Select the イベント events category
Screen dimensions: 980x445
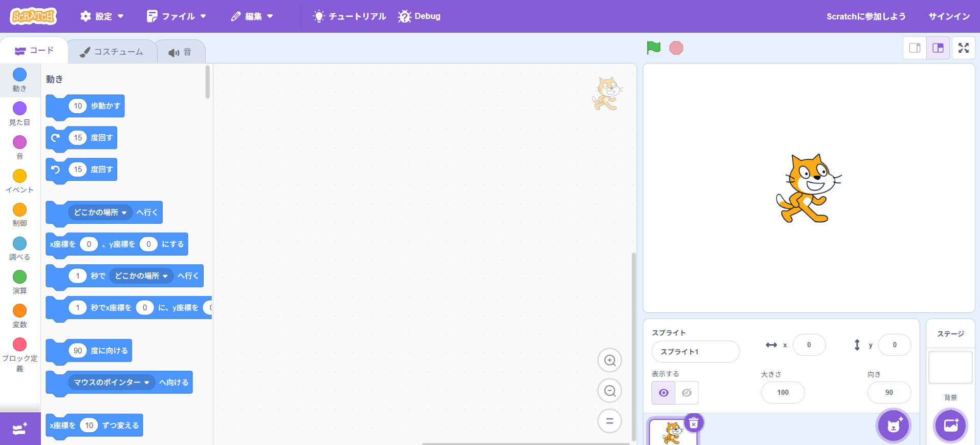tap(19, 181)
